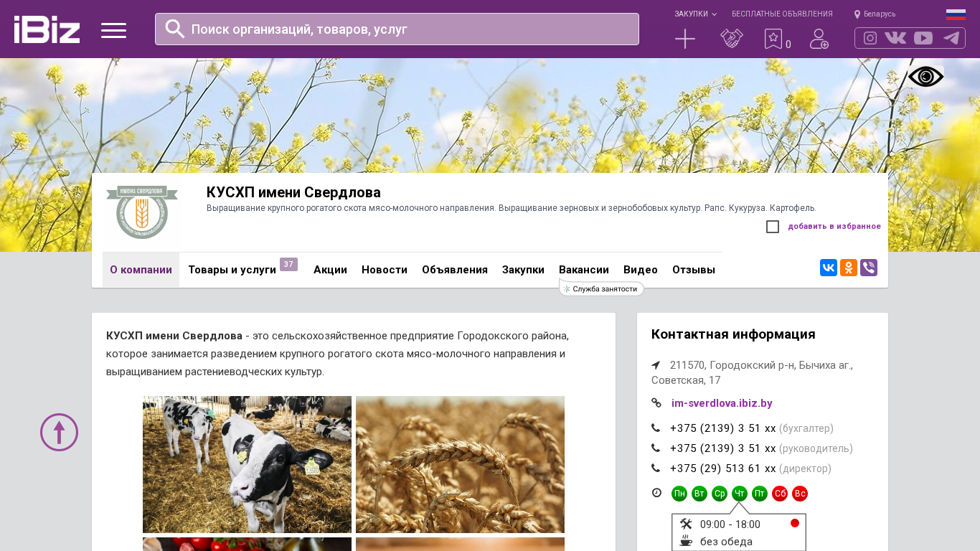Select Tuesday (Вт) schedule day
The width and height of the screenshot is (980, 551).
699,494
